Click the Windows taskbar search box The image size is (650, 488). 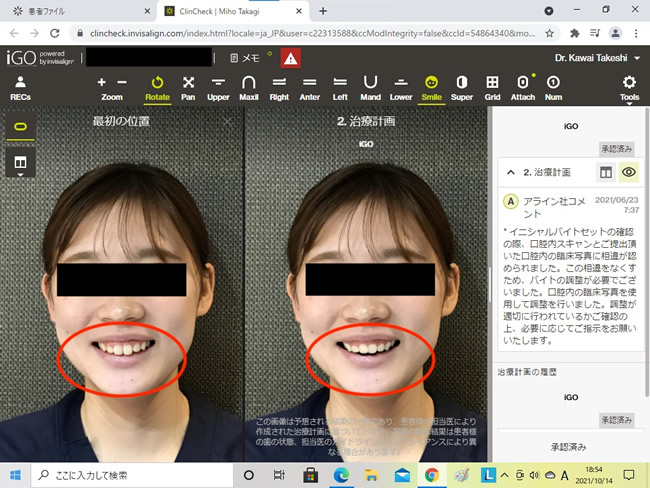point(120,475)
